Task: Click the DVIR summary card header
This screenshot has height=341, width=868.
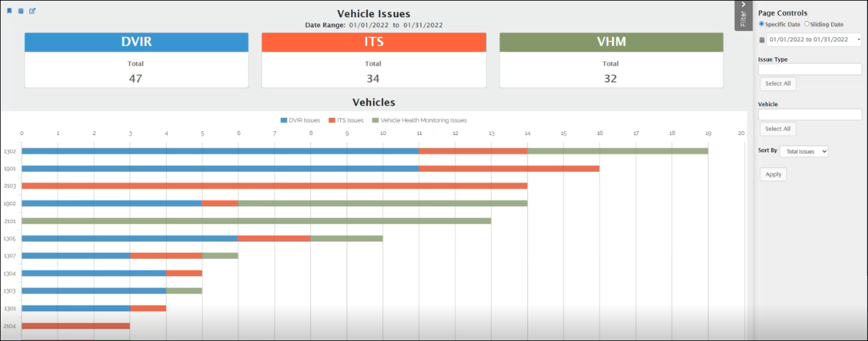Action: pyautogui.click(x=136, y=42)
